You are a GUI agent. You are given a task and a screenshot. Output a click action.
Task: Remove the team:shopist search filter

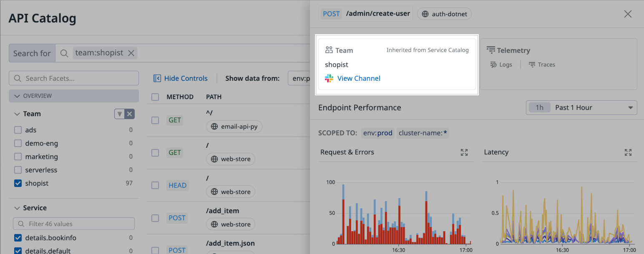point(131,53)
